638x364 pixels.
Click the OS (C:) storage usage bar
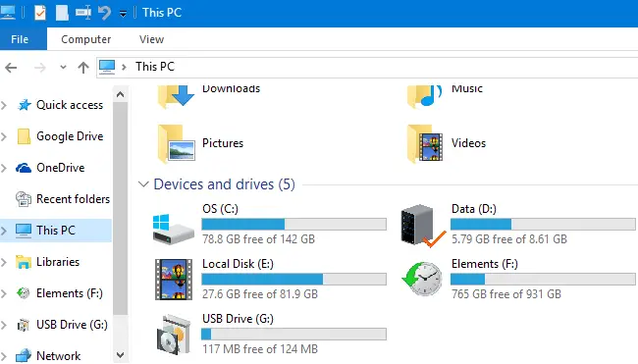coord(293,224)
